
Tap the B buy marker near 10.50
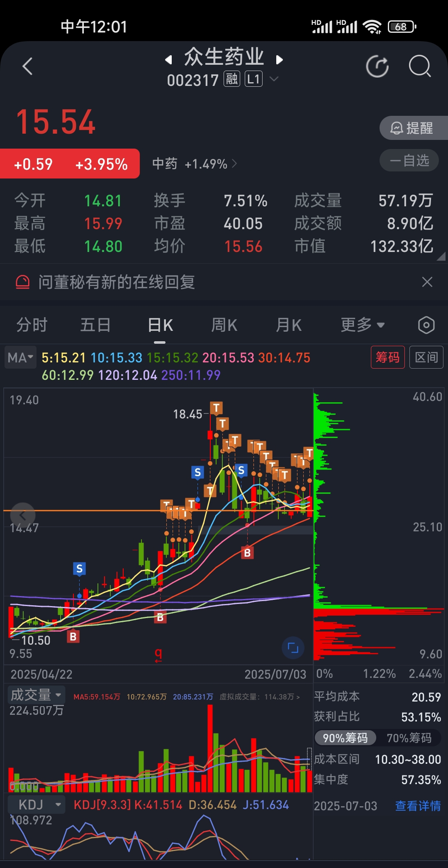click(x=73, y=636)
